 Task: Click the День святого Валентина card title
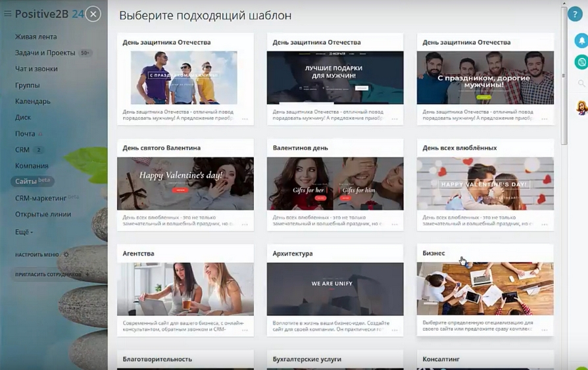point(162,148)
